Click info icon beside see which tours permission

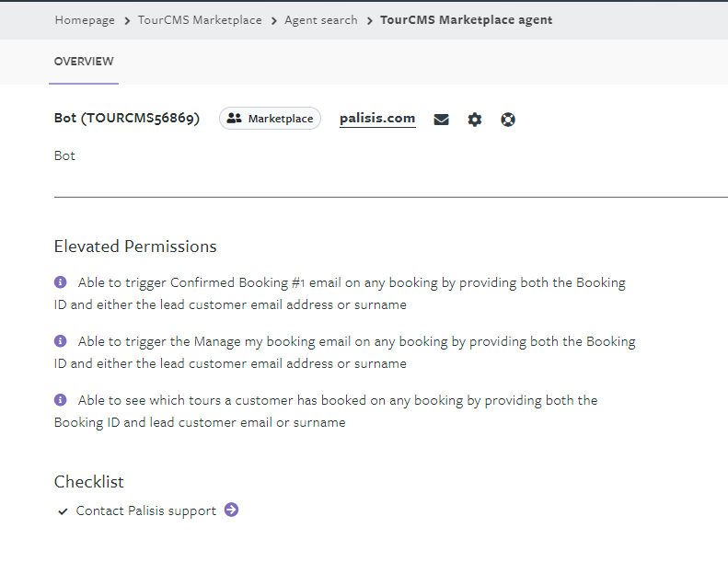tap(61, 400)
